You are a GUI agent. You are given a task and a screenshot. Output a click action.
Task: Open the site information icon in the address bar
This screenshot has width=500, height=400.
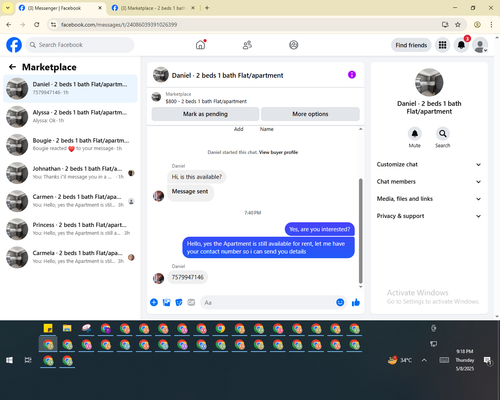click(53, 24)
